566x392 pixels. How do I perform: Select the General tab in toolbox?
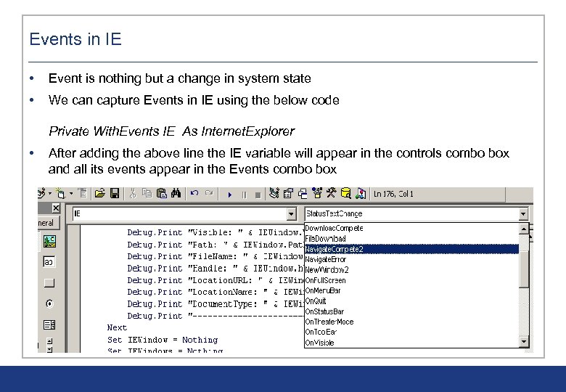(x=48, y=223)
